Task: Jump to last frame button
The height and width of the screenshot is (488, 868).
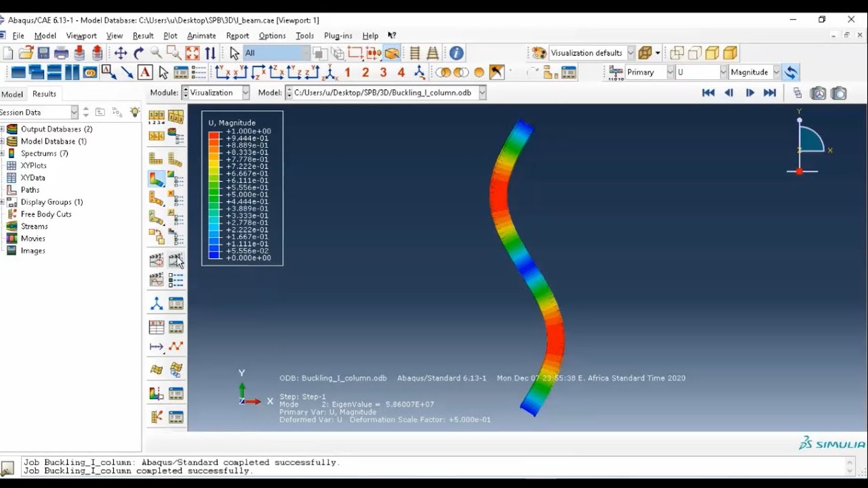Action: click(x=770, y=93)
